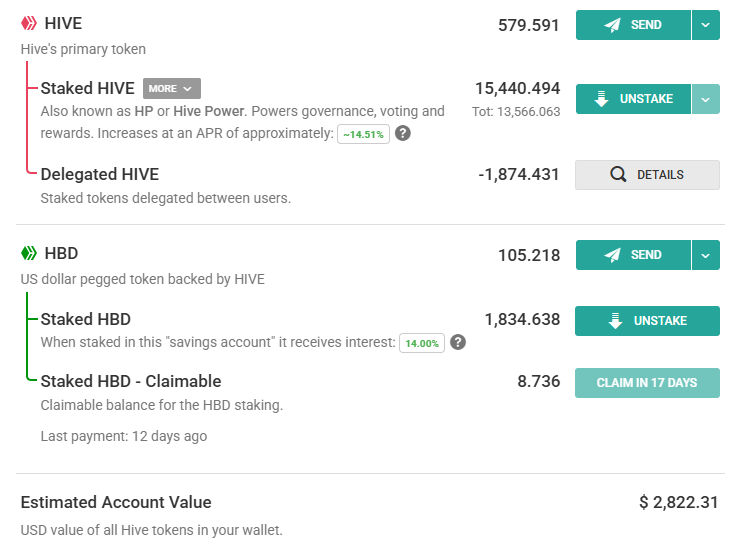Screen dimensions: 738x552
Task: Click the help icon beside HBD interest rate
Action: [458, 342]
